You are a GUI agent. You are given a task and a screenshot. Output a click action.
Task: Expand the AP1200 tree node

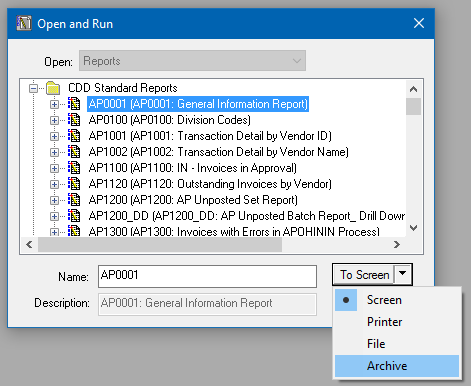click(x=54, y=200)
